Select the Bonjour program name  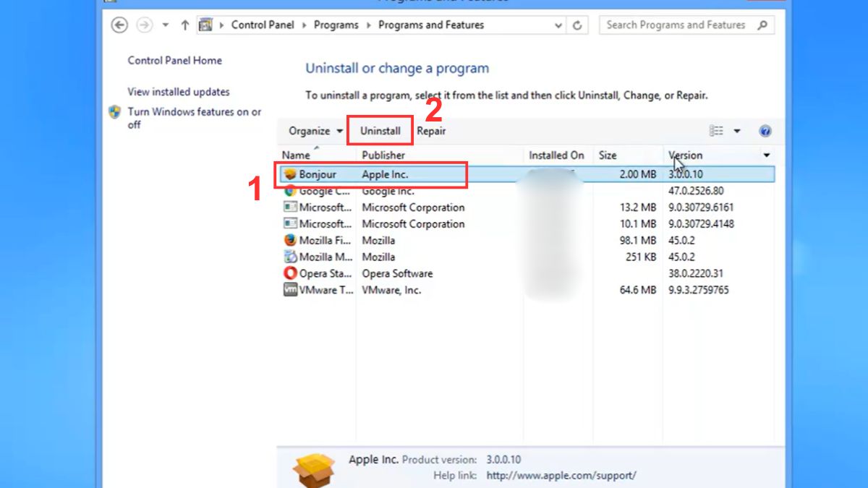coord(318,174)
